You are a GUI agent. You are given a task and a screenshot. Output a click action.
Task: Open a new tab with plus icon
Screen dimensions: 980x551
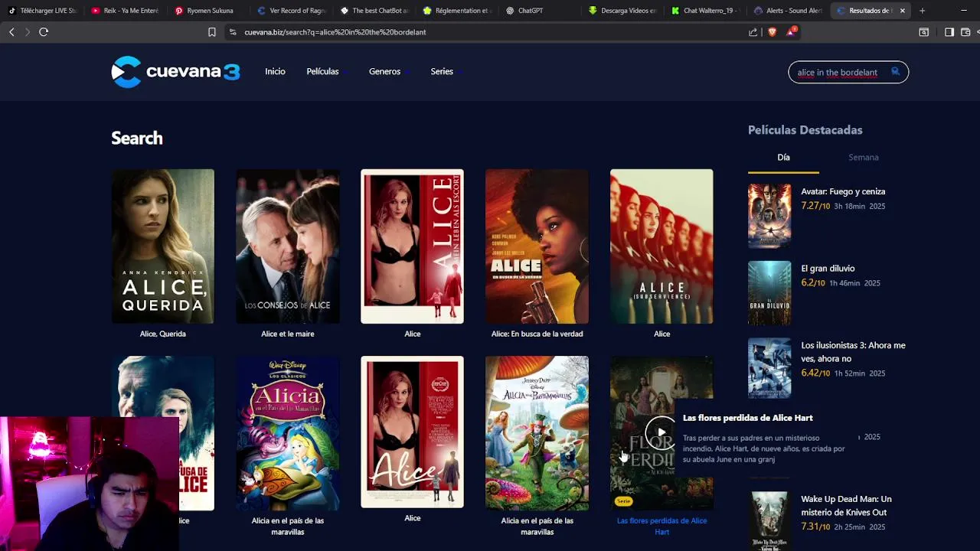922,11
